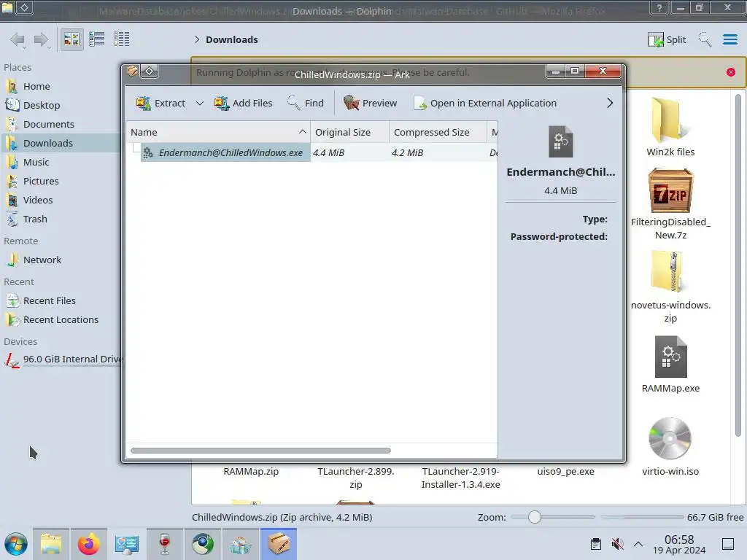
Task: Open clipboard tray icon
Action: tap(595, 544)
